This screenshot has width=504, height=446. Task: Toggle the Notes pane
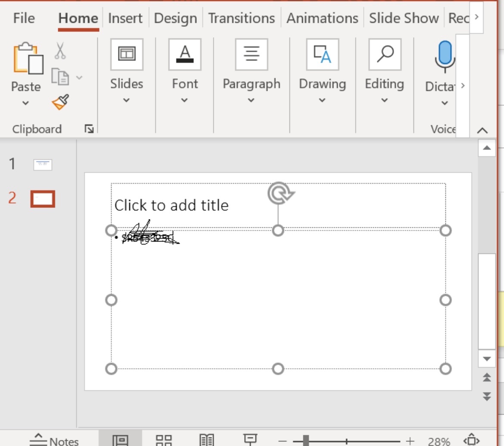(54, 440)
